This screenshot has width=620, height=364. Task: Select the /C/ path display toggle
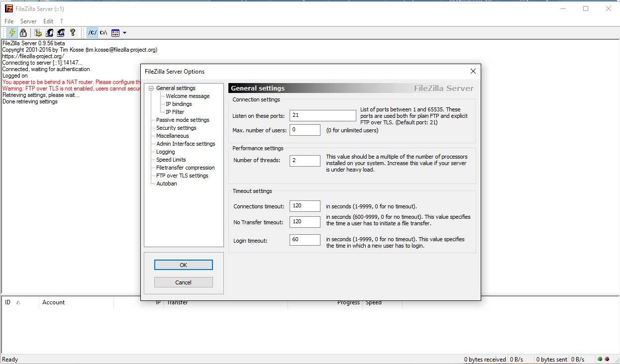pyautogui.click(x=92, y=33)
